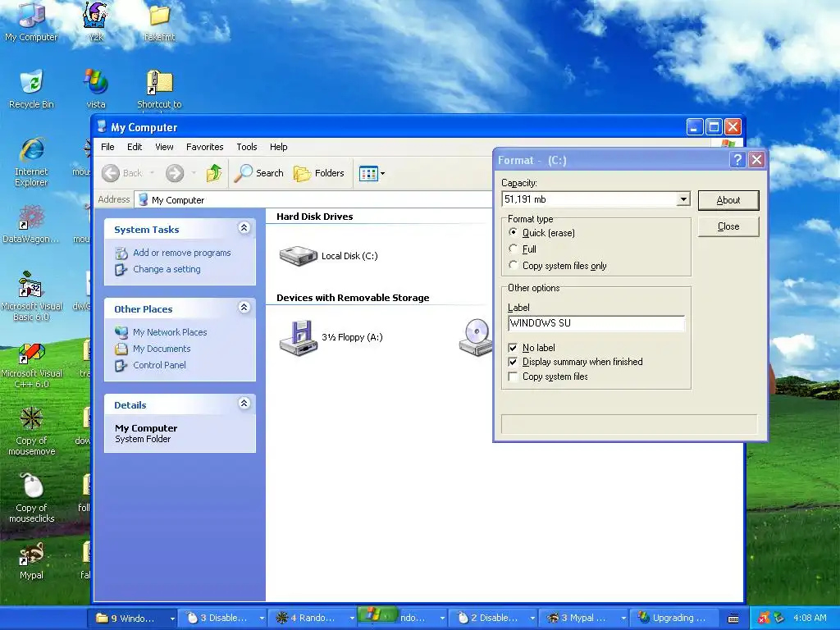This screenshot has width=840, height=630.
Task: Collapse the Details panel
Action: [x=244, y=404]
